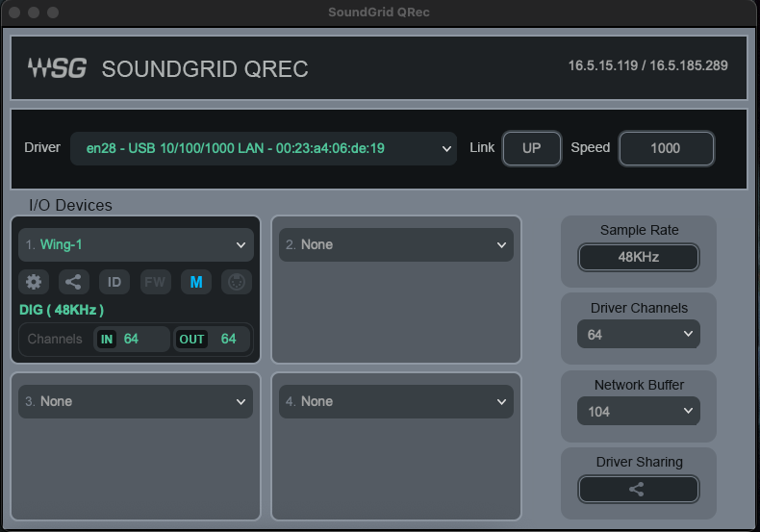This screenshot has height=532, width=760.
Task: Click the version number 16.5.15.119 / 16.5.185.289
Action: pos(647,65)
